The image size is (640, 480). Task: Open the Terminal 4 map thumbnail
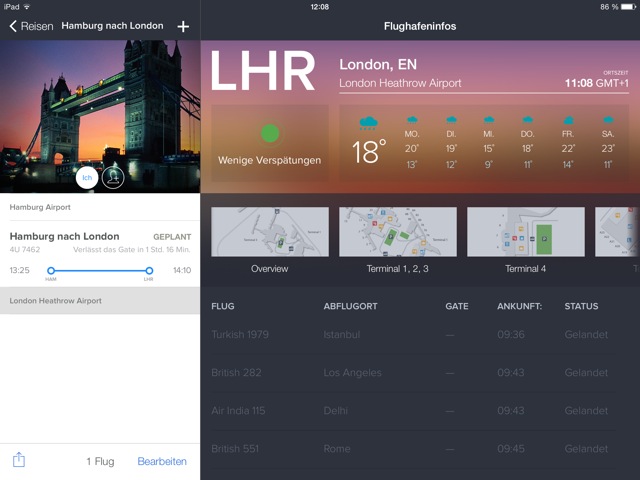pos(525,233)
